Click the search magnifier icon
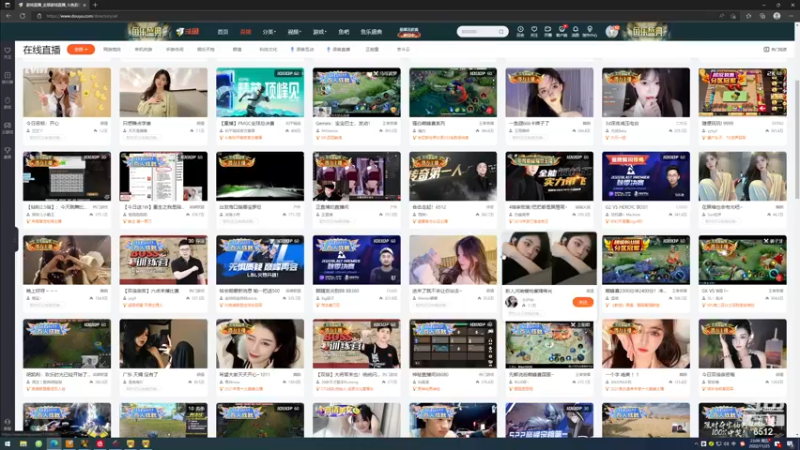800x450 pixels. pyautogui.click(x=502, y=32)
